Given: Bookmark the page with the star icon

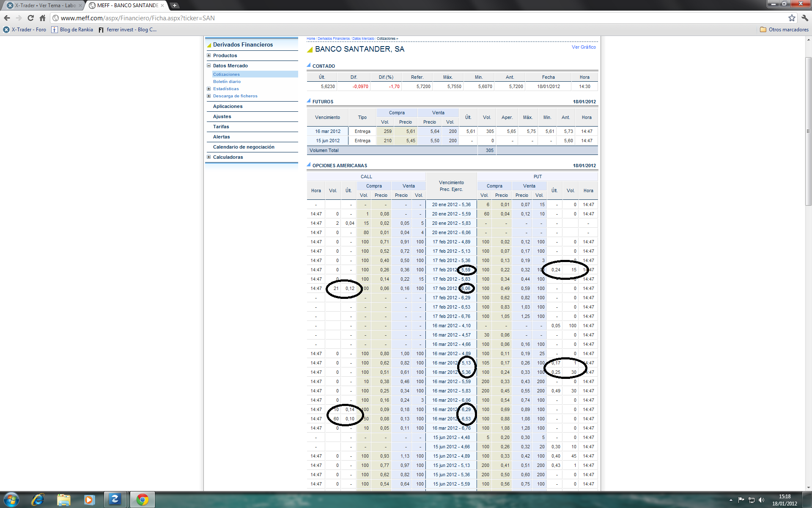Looking at the screenshot, I should pyautogui.click(x=792, y=18).
